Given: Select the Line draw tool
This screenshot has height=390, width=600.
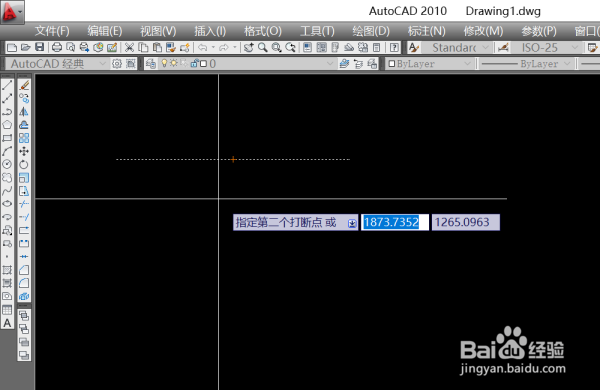Looking at the screenshot, I should [7, 85].
